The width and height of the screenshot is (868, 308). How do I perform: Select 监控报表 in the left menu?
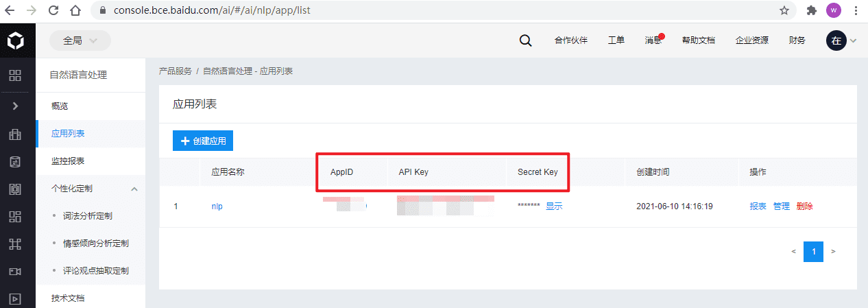[91, 161]
